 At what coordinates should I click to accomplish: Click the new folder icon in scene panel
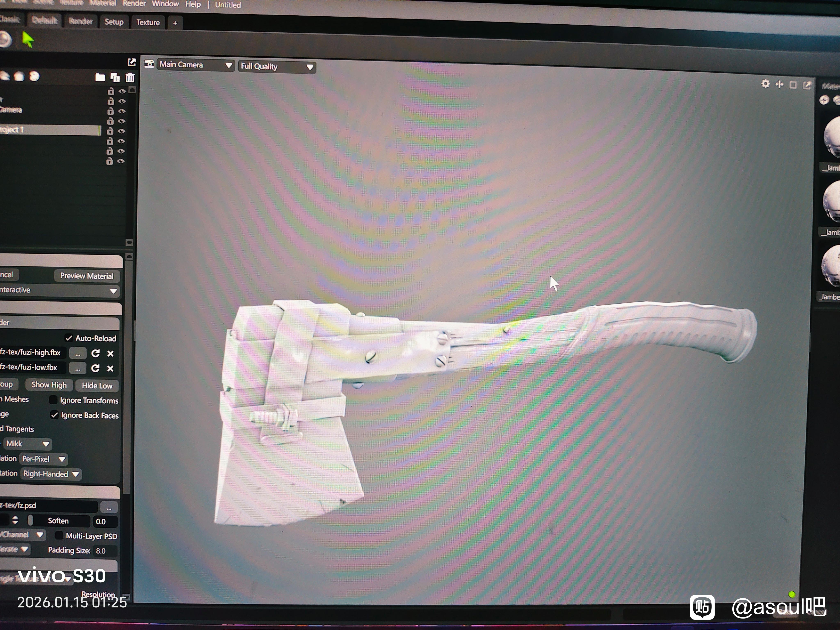(x=100, y=78)
